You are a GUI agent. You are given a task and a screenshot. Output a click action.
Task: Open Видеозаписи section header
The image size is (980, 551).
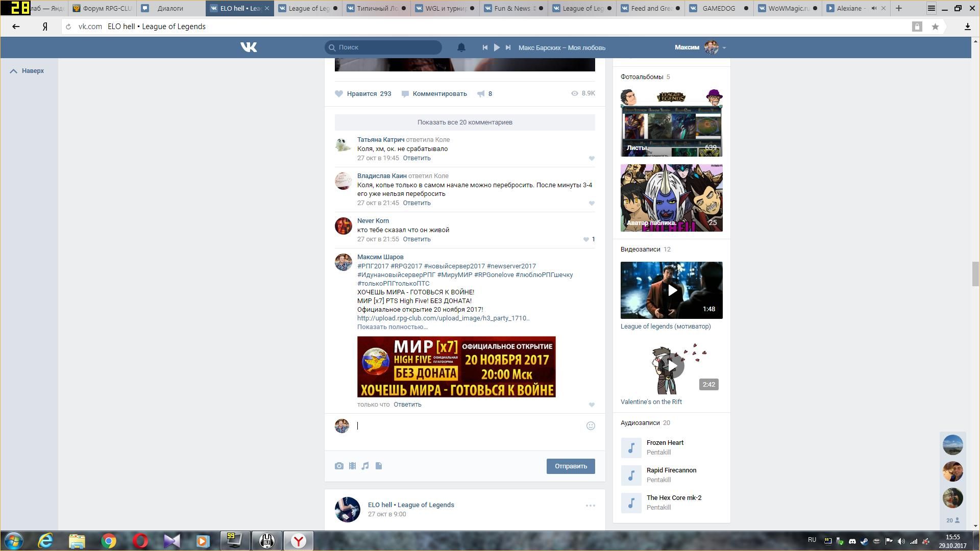click(646, 249)
